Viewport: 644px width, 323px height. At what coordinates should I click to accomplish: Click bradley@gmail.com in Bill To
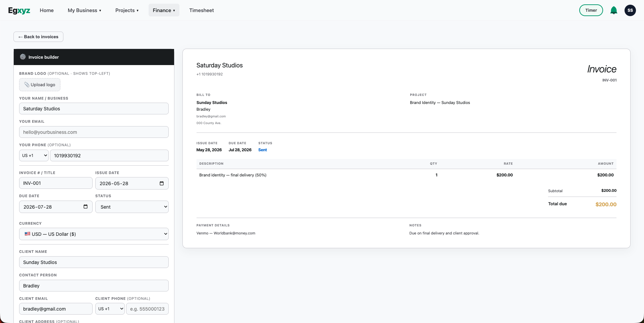211,116
